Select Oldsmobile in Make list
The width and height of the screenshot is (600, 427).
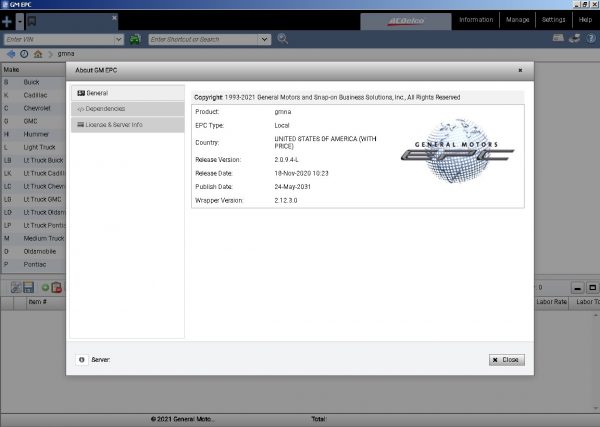pos(34,251)
